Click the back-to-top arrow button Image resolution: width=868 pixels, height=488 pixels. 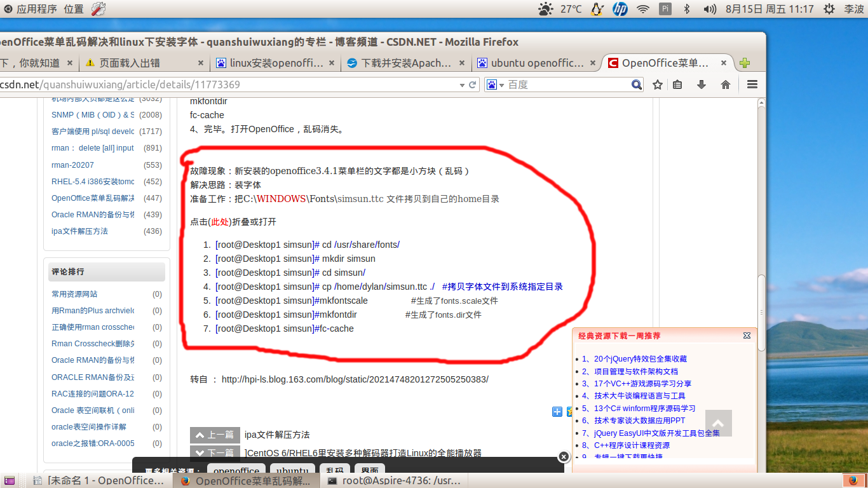pyautogui.click(x=718, y=423)
